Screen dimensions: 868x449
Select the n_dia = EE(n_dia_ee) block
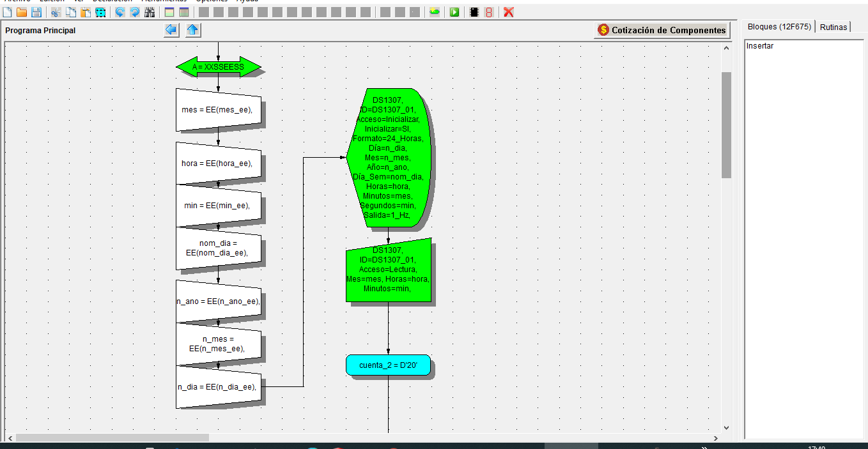[219, 387]
